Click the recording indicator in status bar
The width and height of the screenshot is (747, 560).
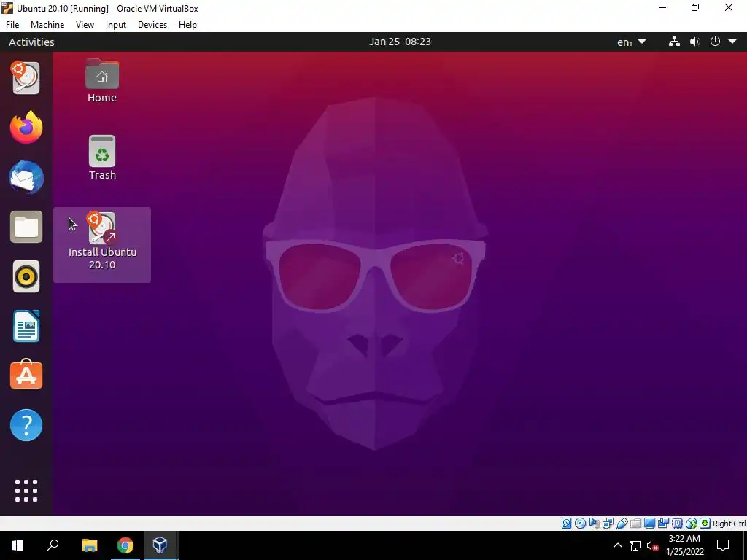pos(663,524)
